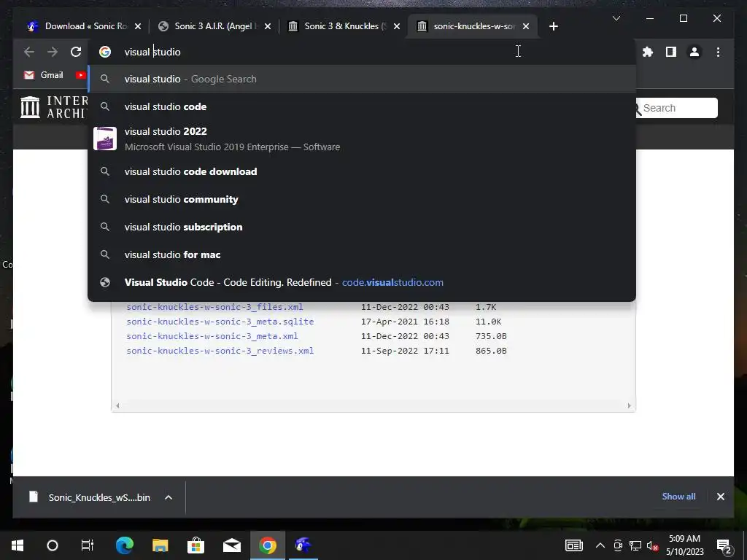
Task: Open the Chrome profile avatar icon
Action: (x=694, y=52)
